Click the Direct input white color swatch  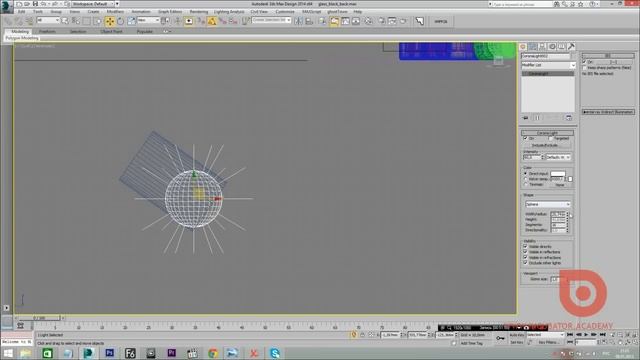click(x=558, y=173)
